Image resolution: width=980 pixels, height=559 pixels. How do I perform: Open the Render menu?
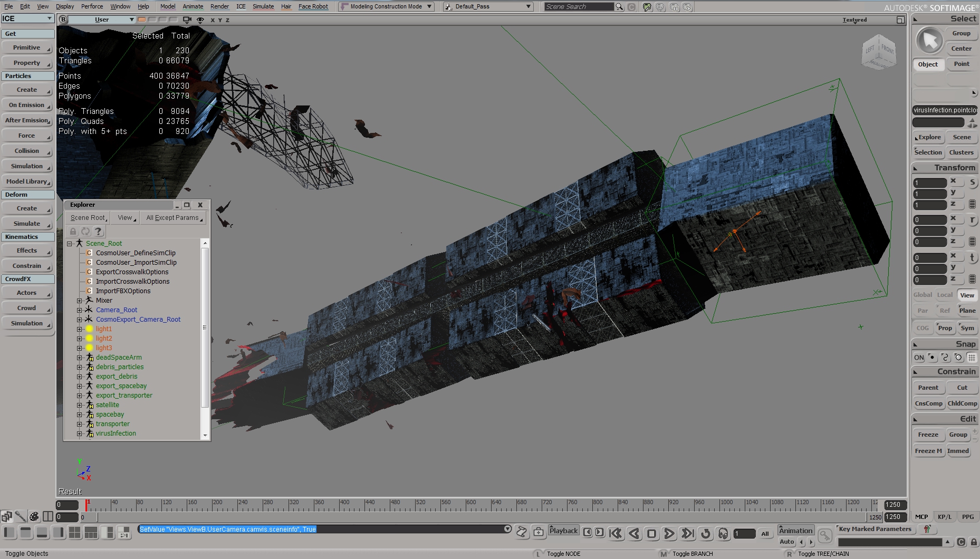[219, 6]
